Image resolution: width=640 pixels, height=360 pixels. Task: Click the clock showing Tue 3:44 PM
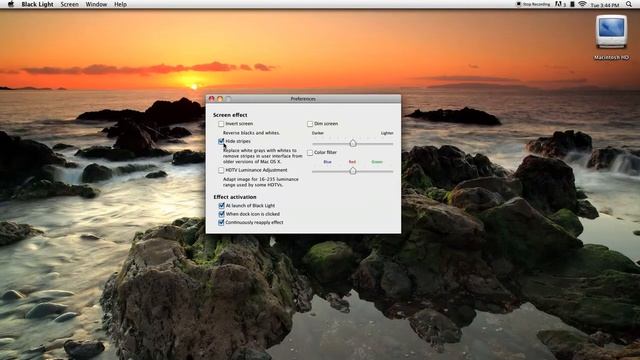604,5
